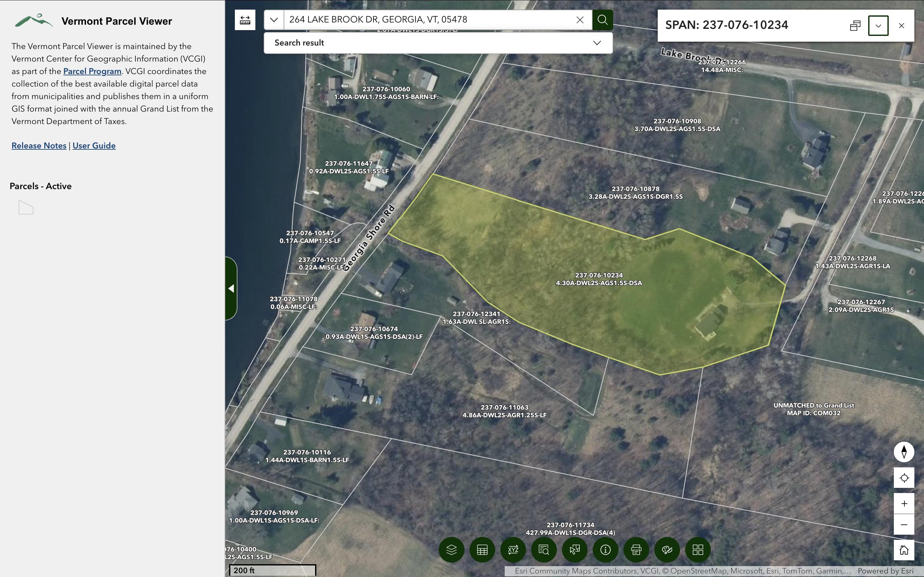Activate the parcel select tool
The height and width of the screenshot is (577, 924).
575,549
